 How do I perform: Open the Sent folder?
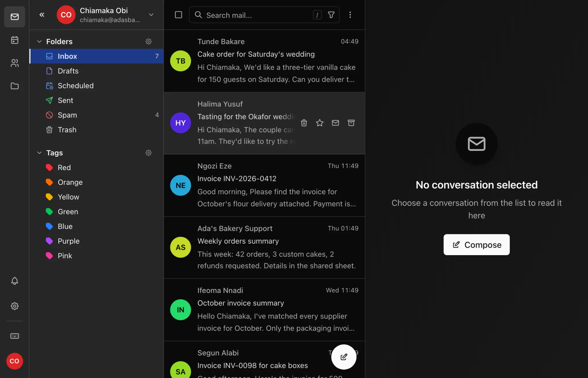pyautogui.click(x=96, y=100)
